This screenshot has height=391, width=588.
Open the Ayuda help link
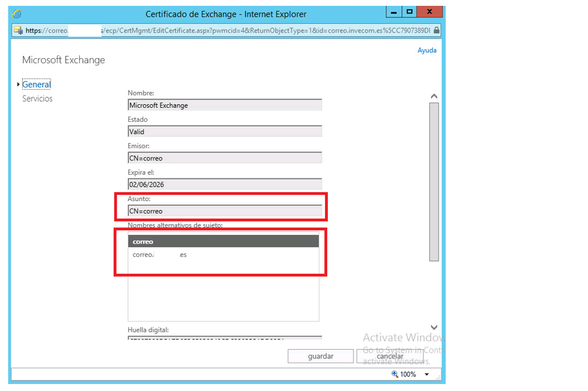[427, 50]
